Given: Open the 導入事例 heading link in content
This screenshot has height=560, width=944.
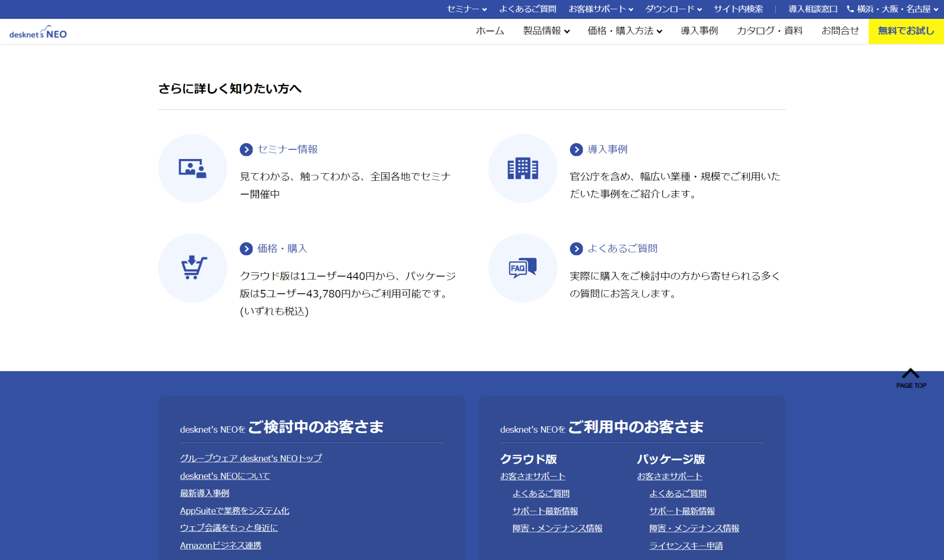Looking at the screenshot, I should coord(608,149).
